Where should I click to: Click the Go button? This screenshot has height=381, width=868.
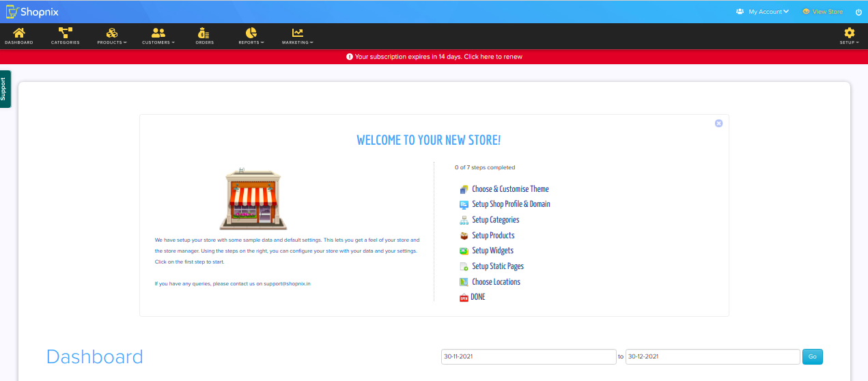coord(813,356)
